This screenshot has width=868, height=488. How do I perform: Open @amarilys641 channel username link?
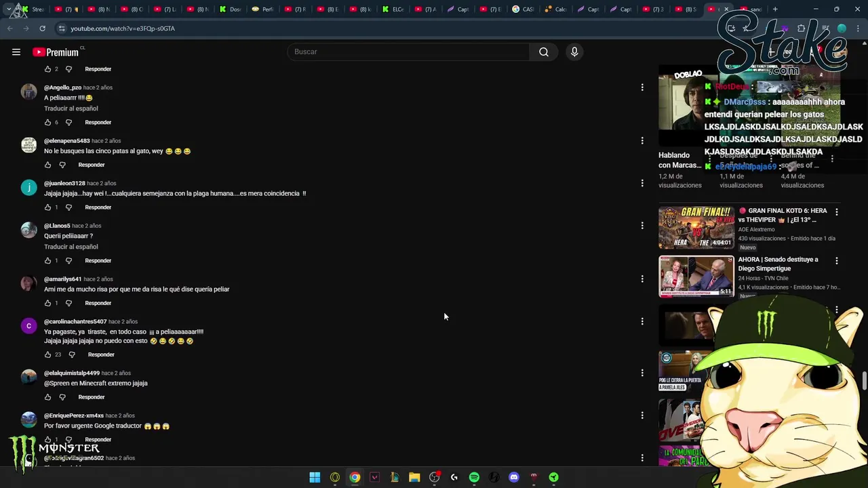coord(62,279)
